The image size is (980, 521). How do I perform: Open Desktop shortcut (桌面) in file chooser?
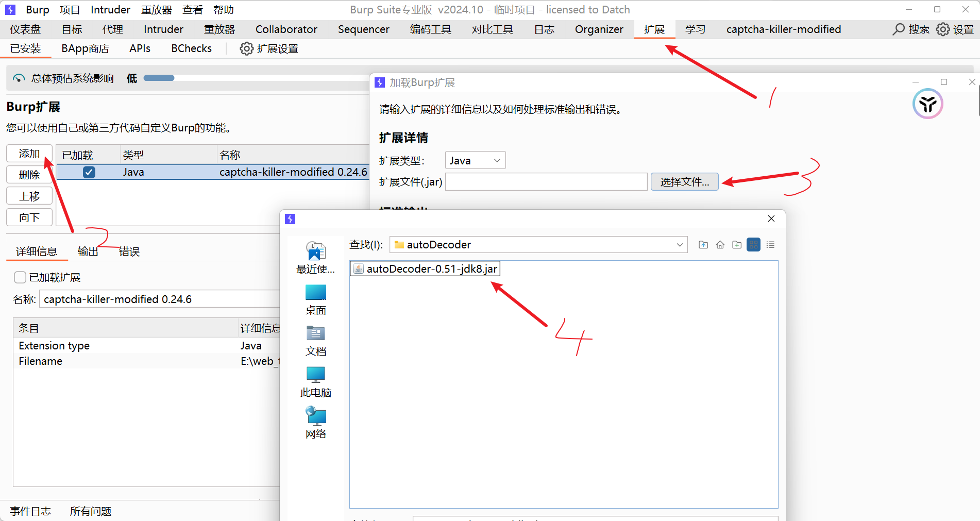[x=315, y=300]
